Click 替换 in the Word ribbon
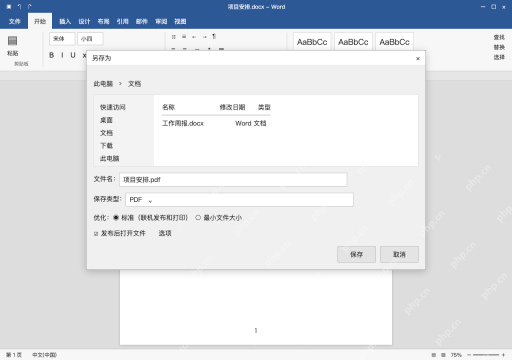The height and width of the screenshot is (360, 512). click(x=499, y=47)
